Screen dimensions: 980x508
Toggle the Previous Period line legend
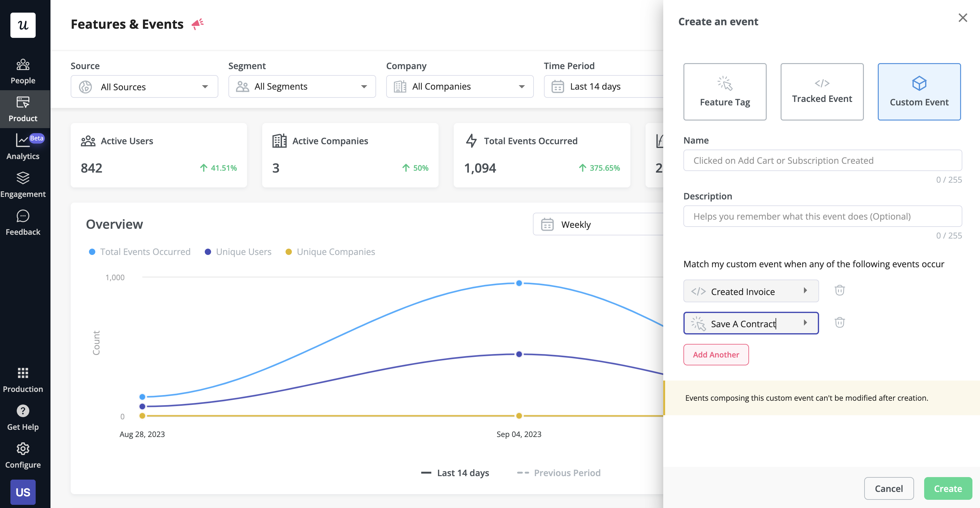(559, 473)
